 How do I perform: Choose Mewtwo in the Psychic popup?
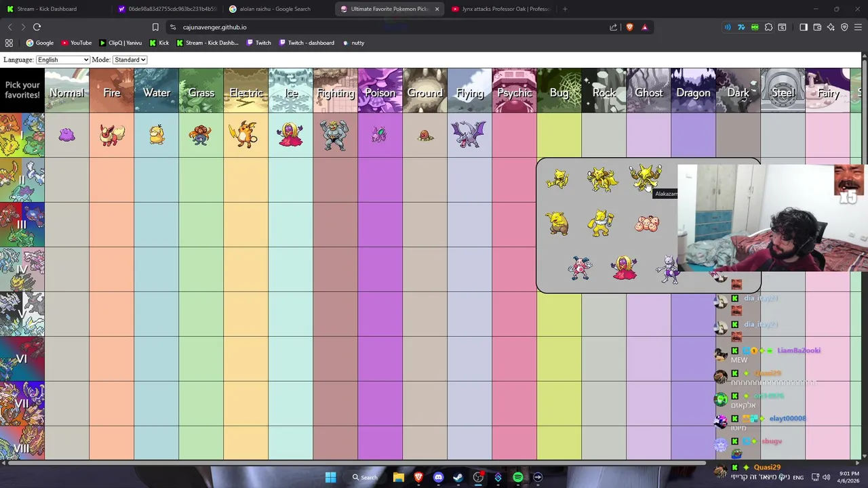(x=669, y=269)
